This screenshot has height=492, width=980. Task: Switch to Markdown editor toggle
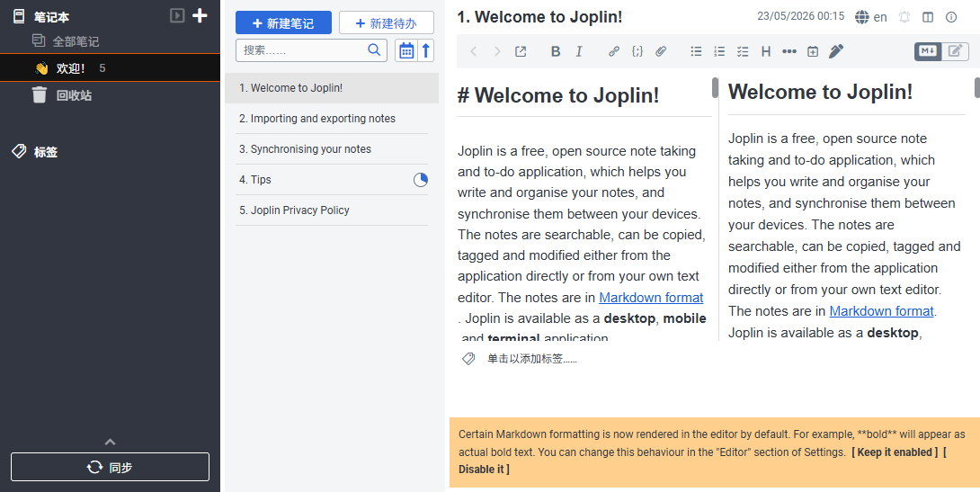(928, 51)
